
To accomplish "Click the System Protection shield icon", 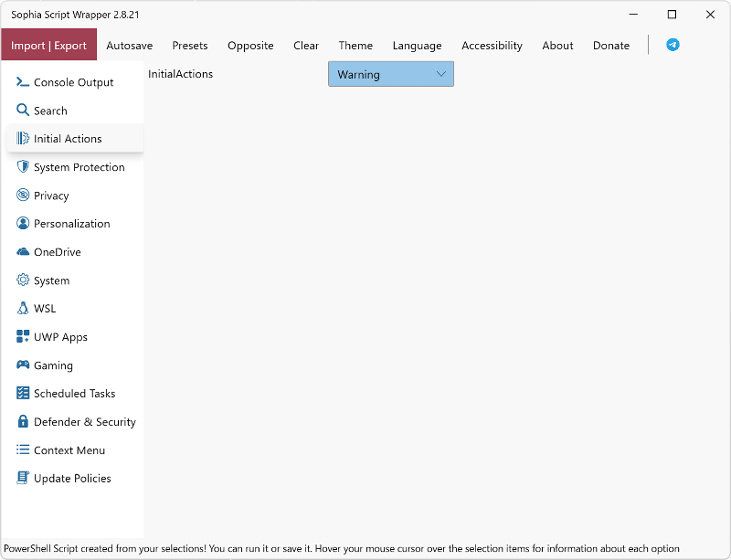I will pos(23,167).
